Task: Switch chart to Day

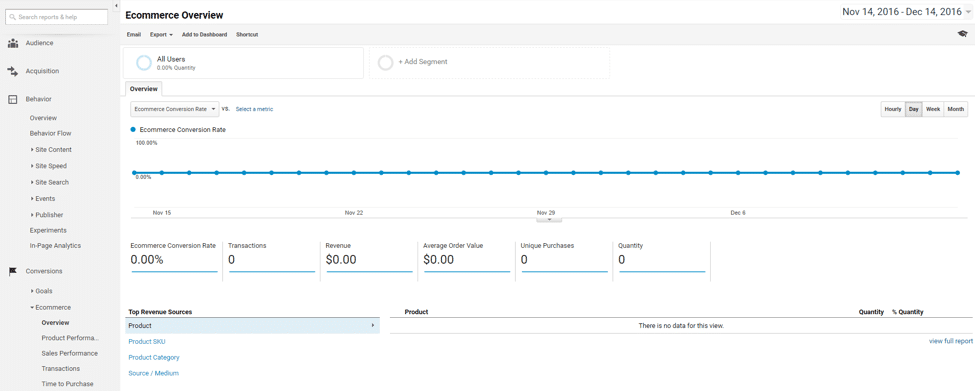Action: (913, 109)
